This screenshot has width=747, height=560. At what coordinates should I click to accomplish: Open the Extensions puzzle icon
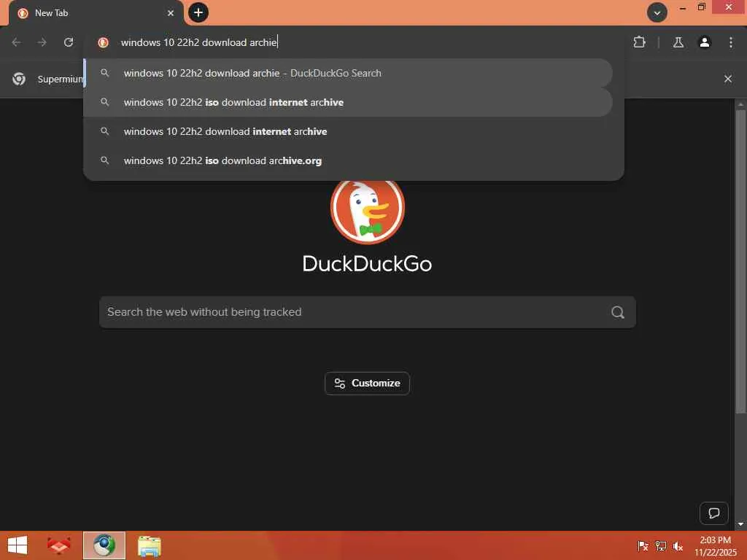tap(639, 42)
